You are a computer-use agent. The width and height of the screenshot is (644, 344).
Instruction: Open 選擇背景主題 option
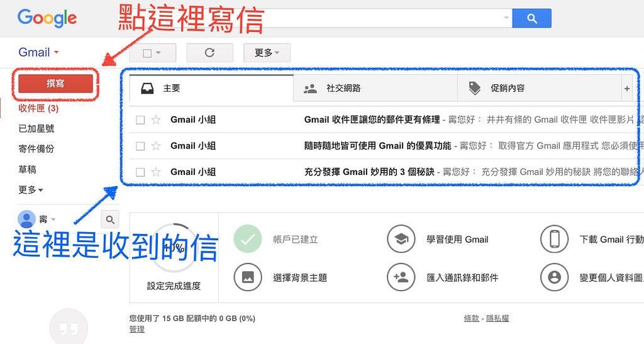pyautogui.click(x=300, y=278)
